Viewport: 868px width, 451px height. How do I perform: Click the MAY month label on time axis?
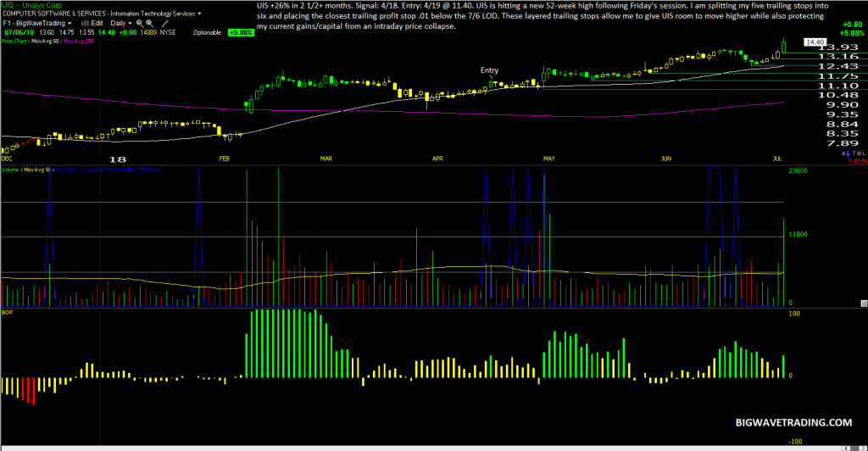548,159
